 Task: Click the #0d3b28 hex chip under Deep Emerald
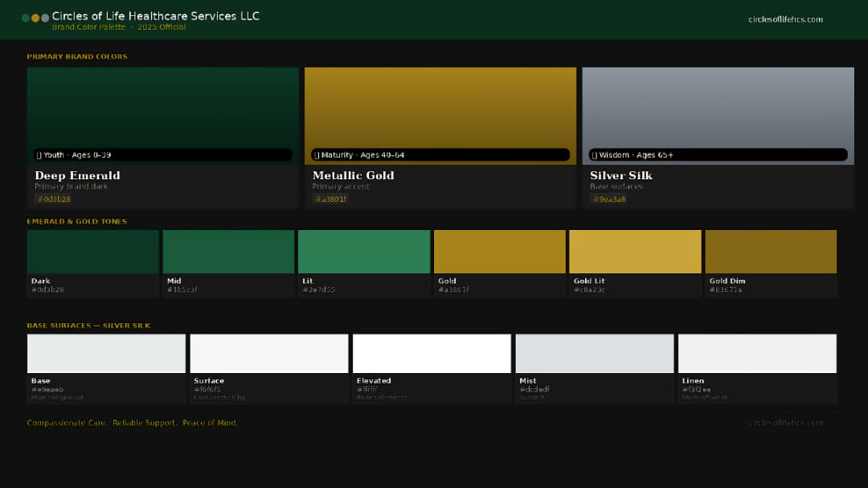pos(55,199)
